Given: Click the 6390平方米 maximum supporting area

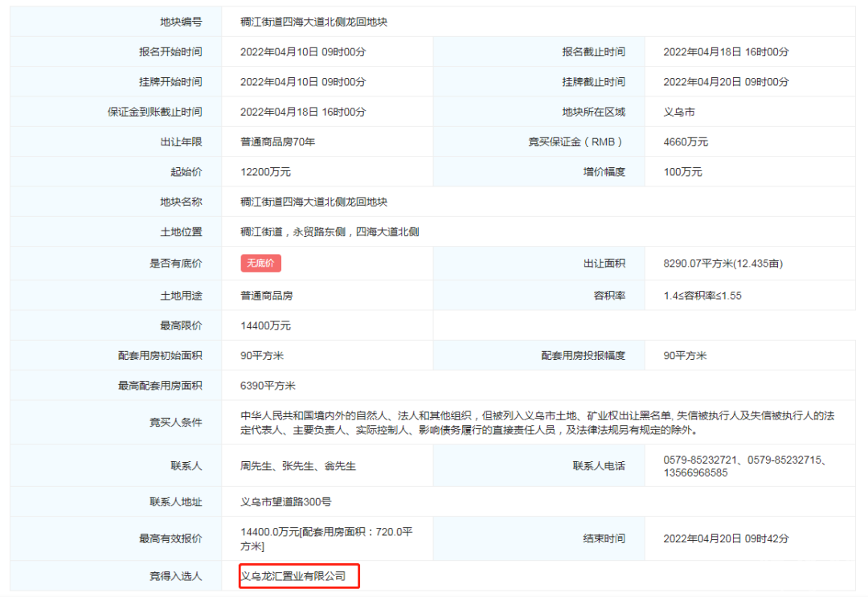Looking at the screenshot, I should [x=268, y=386].
